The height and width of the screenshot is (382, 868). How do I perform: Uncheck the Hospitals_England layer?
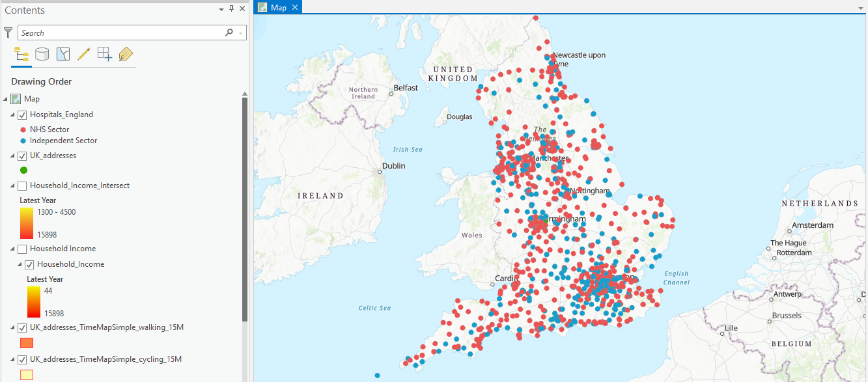pos(22,115)
